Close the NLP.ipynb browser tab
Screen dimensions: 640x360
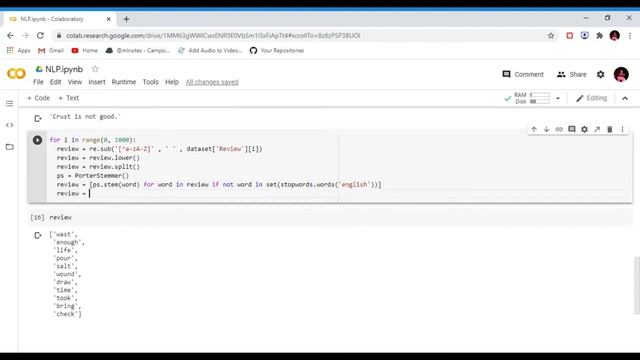[x=109, y=19]
